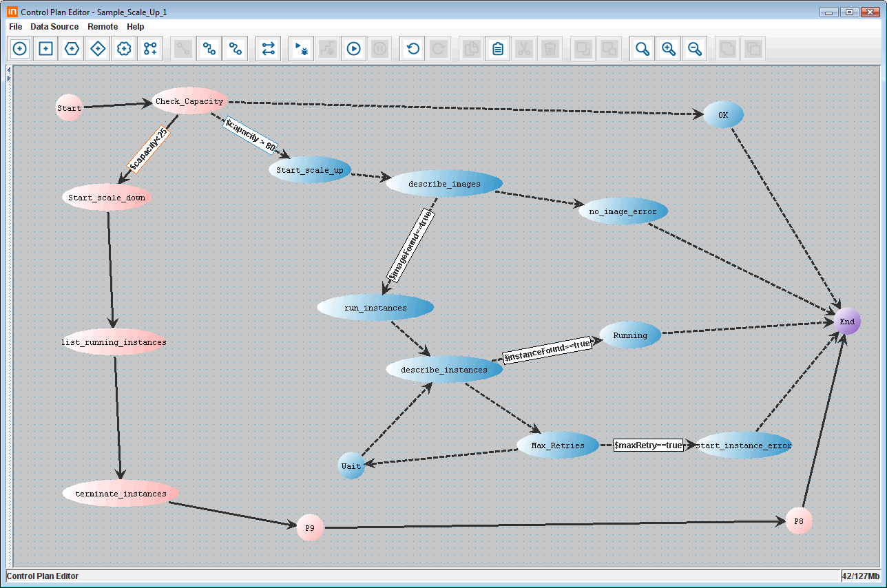Open the File menu

[15, 27]
